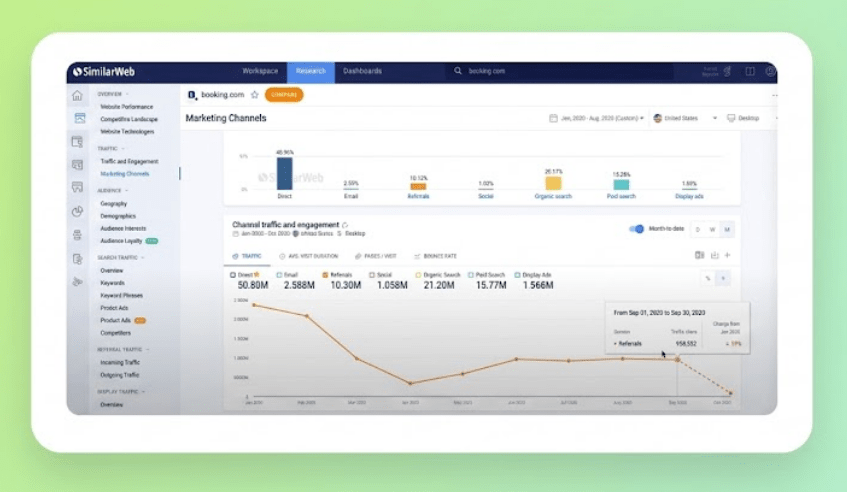
Task: Open Competitive Landscape in sidebar
Action: (x=129, y=119)
